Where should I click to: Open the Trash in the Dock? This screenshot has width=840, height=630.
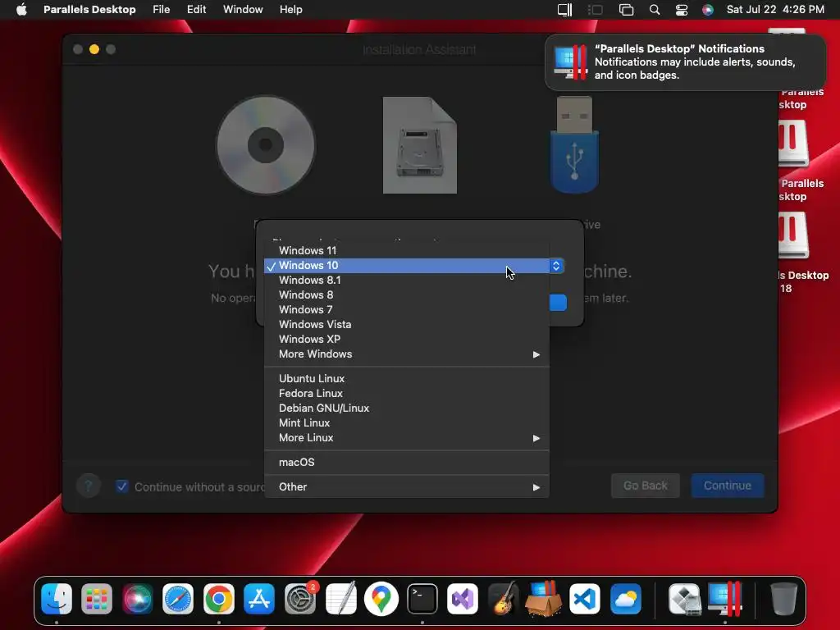pos(783,598)
